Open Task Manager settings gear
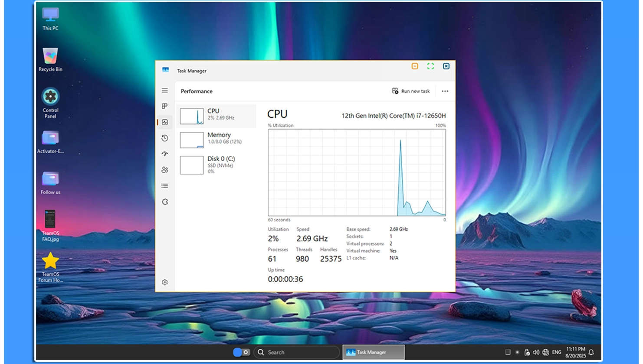643x364 pixels. pos(165,282)
